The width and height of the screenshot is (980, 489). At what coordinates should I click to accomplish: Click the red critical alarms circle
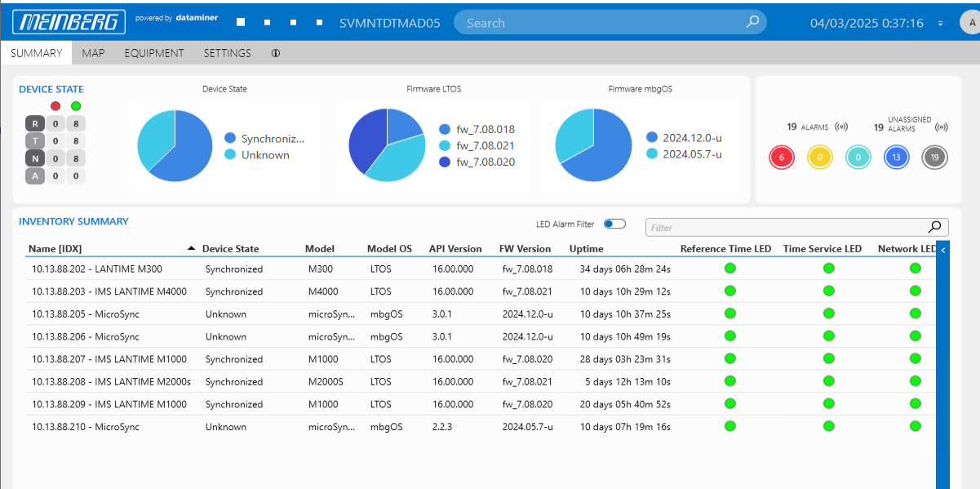coord(782,157)
